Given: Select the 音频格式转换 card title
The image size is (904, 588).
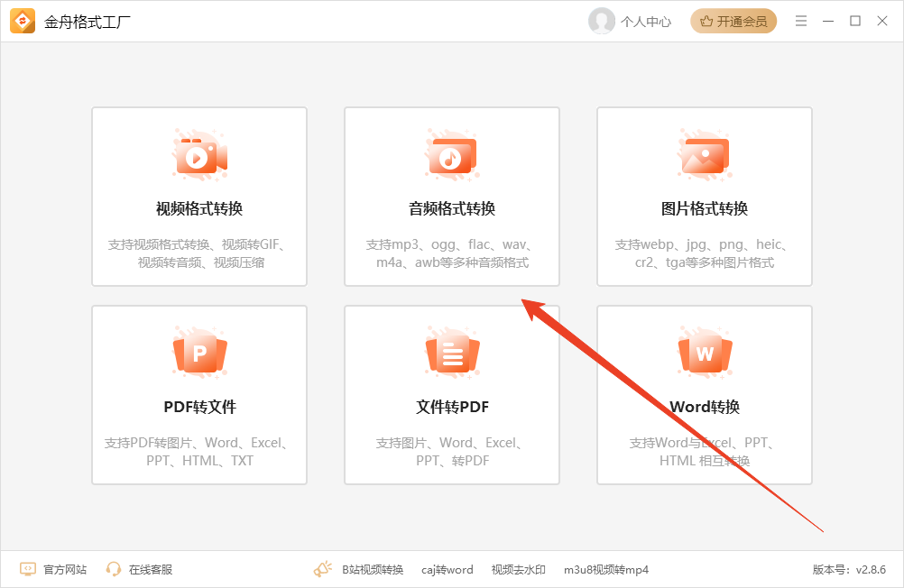Looking at the screenshot, I should click(x=452, y=208).
